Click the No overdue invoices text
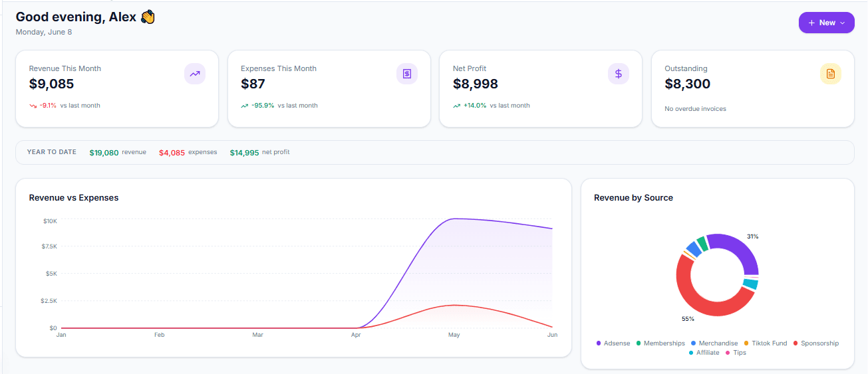Image resolution: width=868 pixels, height=374 pixels. coord(695,109)
